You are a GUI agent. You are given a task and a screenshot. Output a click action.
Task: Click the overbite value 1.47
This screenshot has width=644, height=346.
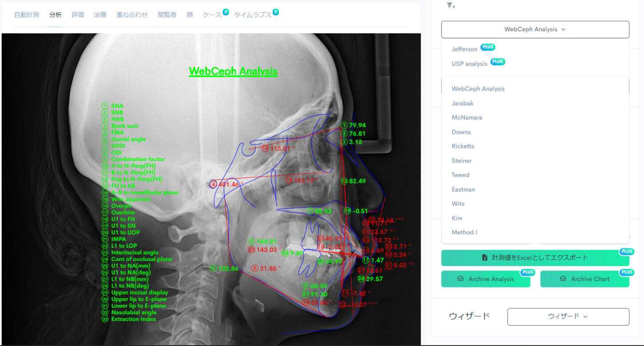(x=377, y=260)
